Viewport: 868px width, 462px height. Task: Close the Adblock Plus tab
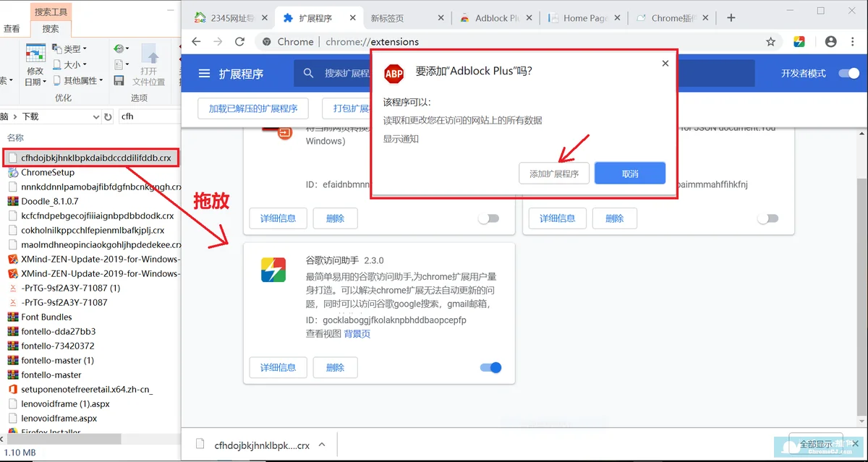click(x=528, y=18)
